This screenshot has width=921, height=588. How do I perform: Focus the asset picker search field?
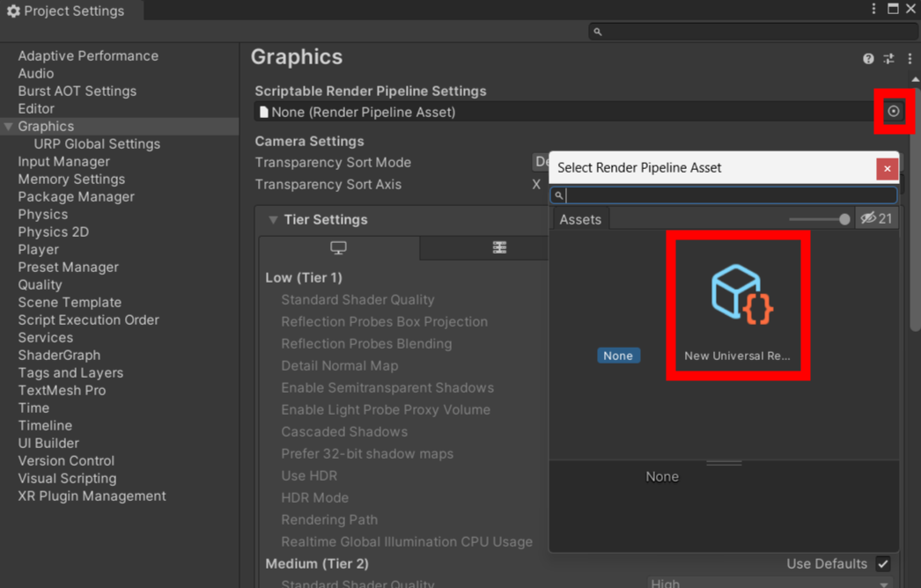[724, 195]
